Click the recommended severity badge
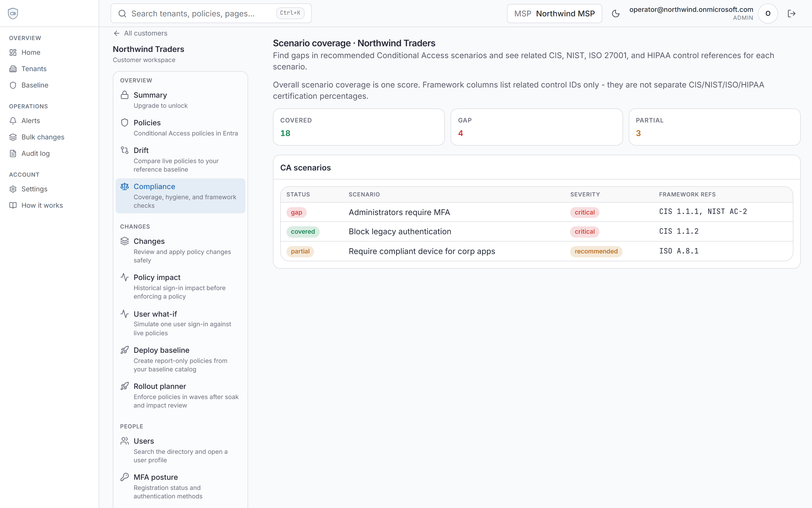This screenshot has height=508, width=812. pyautogui.click(x=596, y=251)
